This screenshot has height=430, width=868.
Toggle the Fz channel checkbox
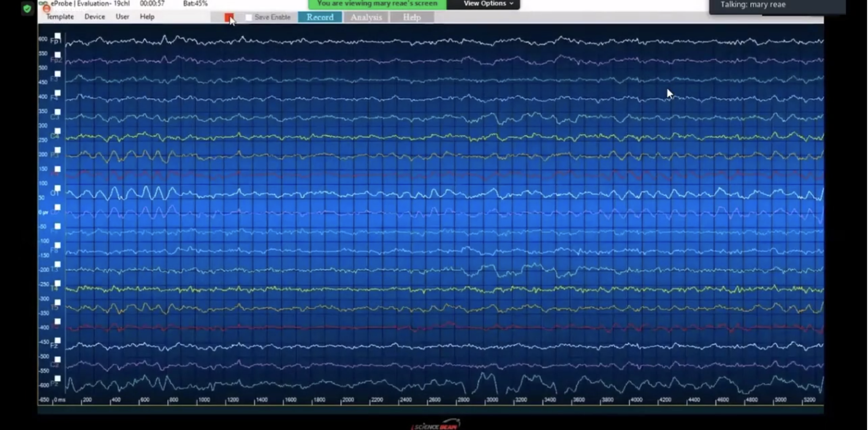coord(58,341)
